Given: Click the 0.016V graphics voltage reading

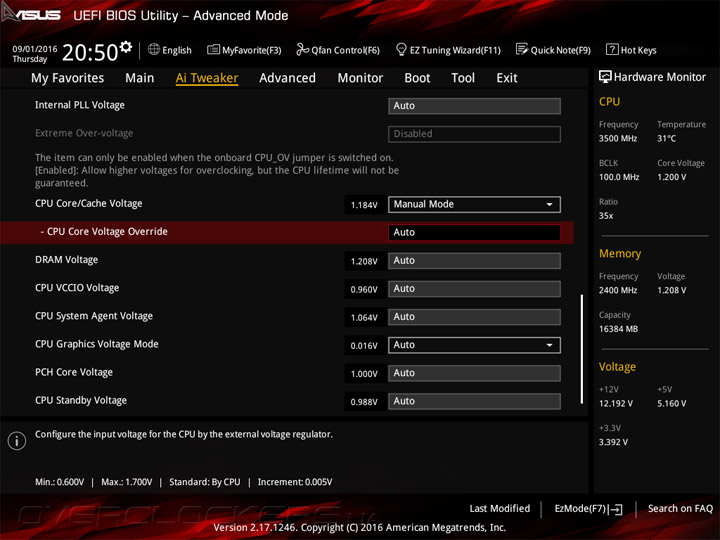Looking at the screenshot, I should tap(364, 346).
